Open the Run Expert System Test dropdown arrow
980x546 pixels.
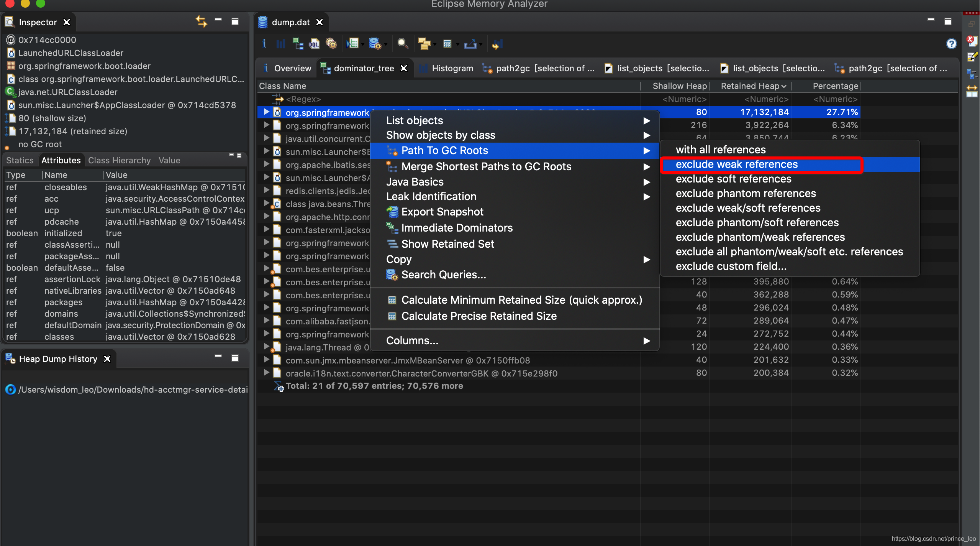363,44
